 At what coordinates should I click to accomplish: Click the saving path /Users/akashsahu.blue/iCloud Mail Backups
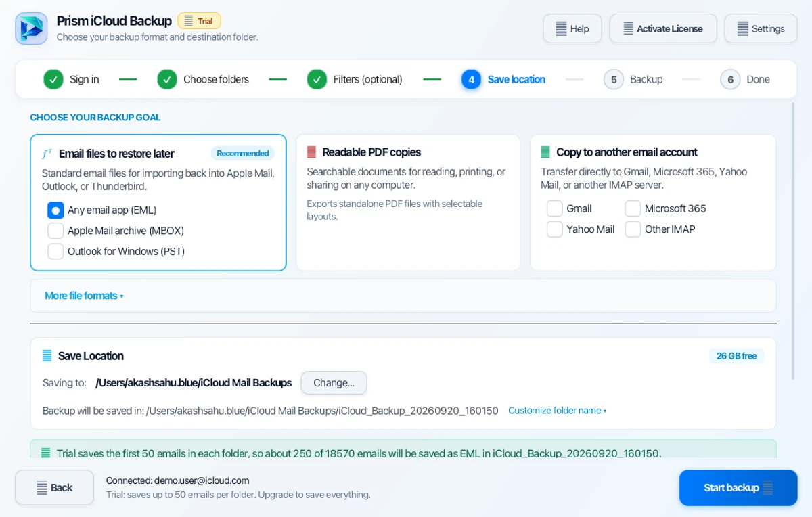coord(194,382)
